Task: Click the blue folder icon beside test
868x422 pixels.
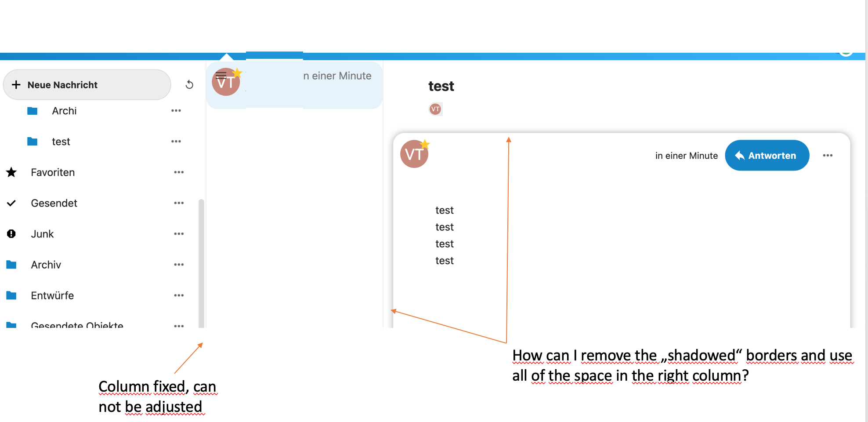Action: coord(32,142)
